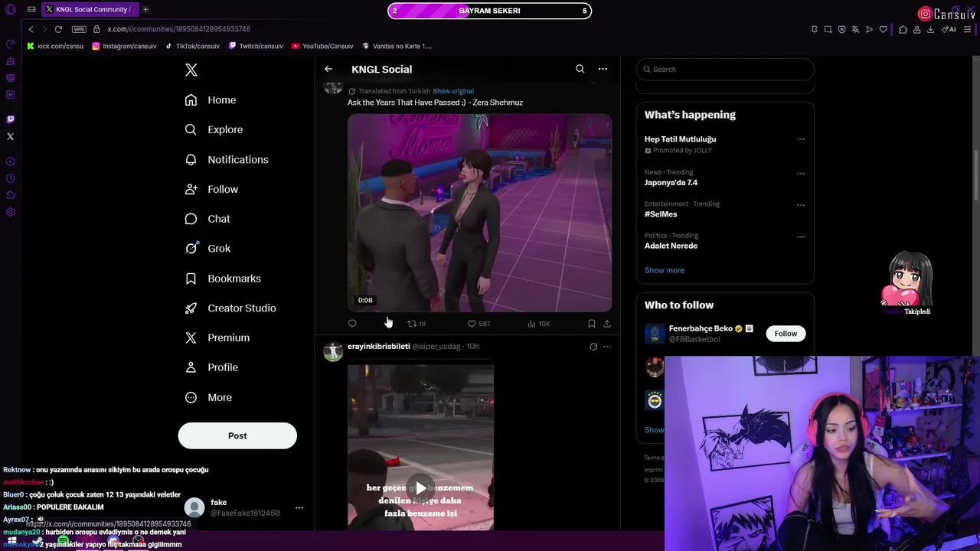The image size is (980, 551).
Task: Click the X logo in the sidebar
Action: point(191,70)
